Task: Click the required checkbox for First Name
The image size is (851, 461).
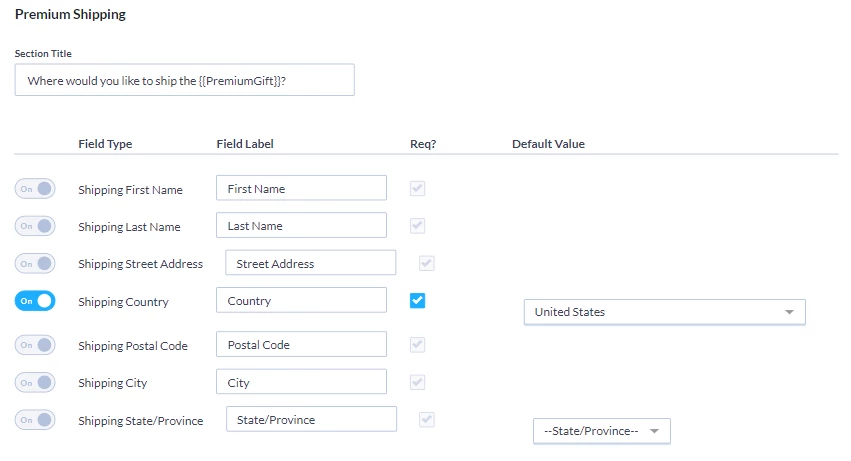Action: pyautogui.click(x=417, y=188)
